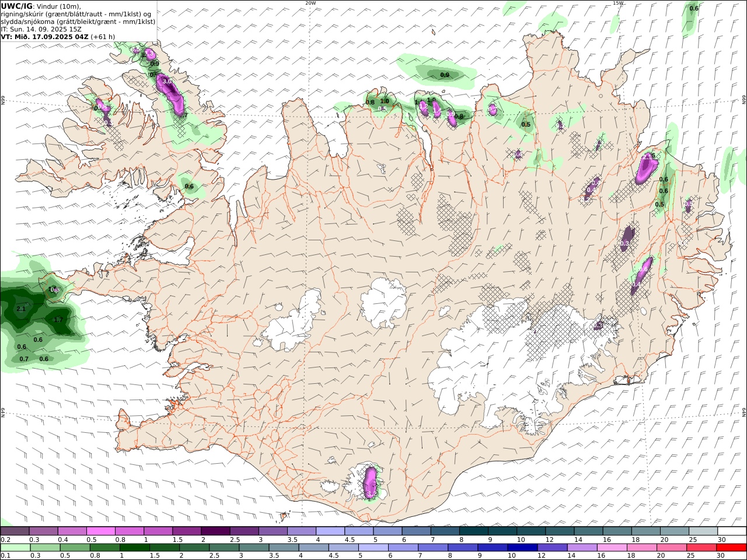
Task: Click the 'IT: Sun. 14. 09. 2025 15Z' line
Action: coord(42,29)
